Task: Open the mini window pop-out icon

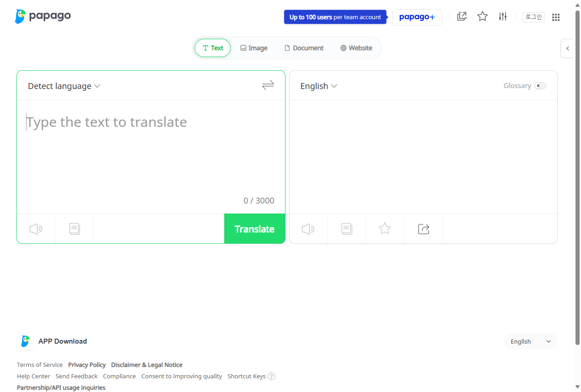Action: tap(462, 17)
